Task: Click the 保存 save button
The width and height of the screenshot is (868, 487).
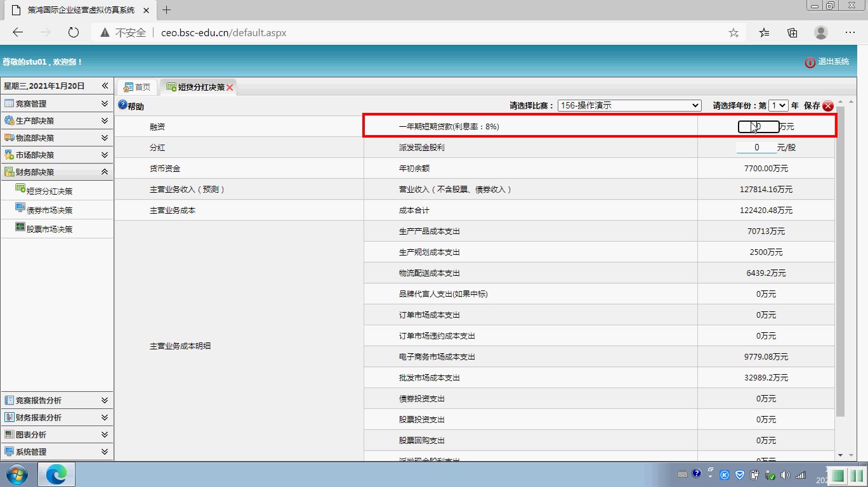Action: coord(812,106)
